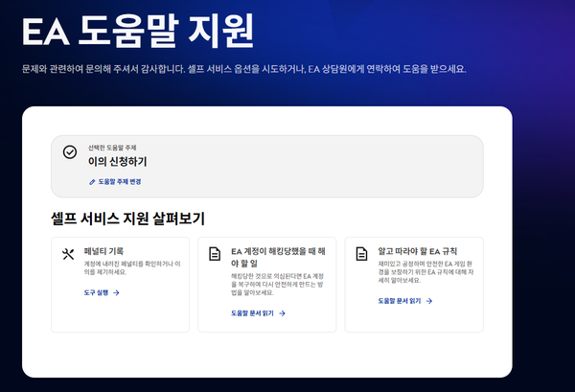Viewport: 575px width, 392px height.
Task: Click the arrow in the hacked account card
Action: pos(282,312)
